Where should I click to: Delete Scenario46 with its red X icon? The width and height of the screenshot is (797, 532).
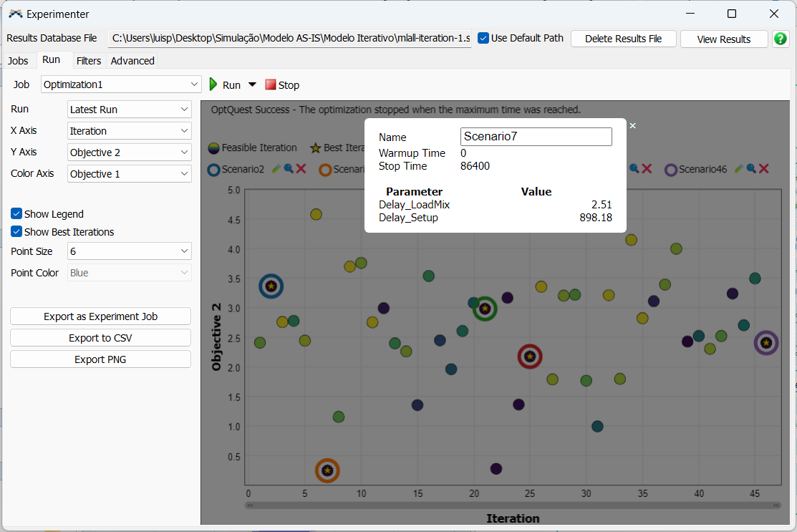point(764,169)
